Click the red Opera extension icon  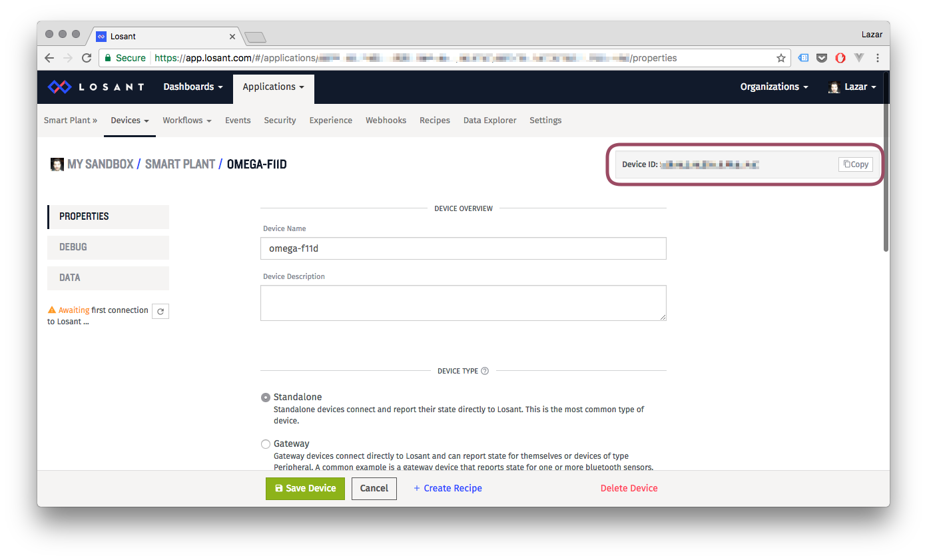click(x=840, y=58)
